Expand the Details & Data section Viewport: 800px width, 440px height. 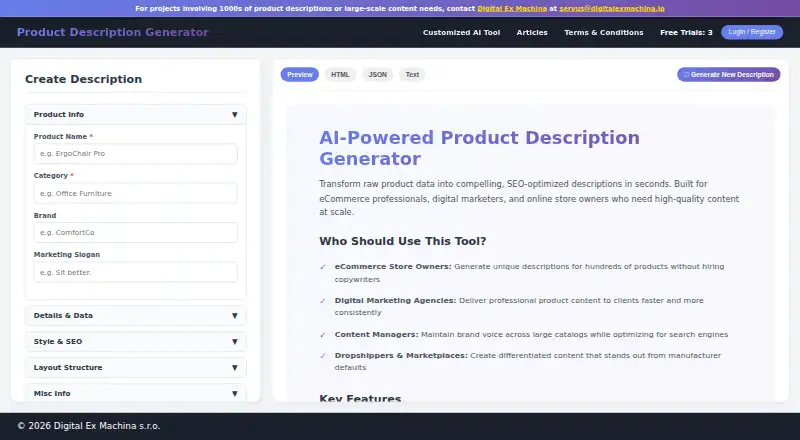pos(136,315)
